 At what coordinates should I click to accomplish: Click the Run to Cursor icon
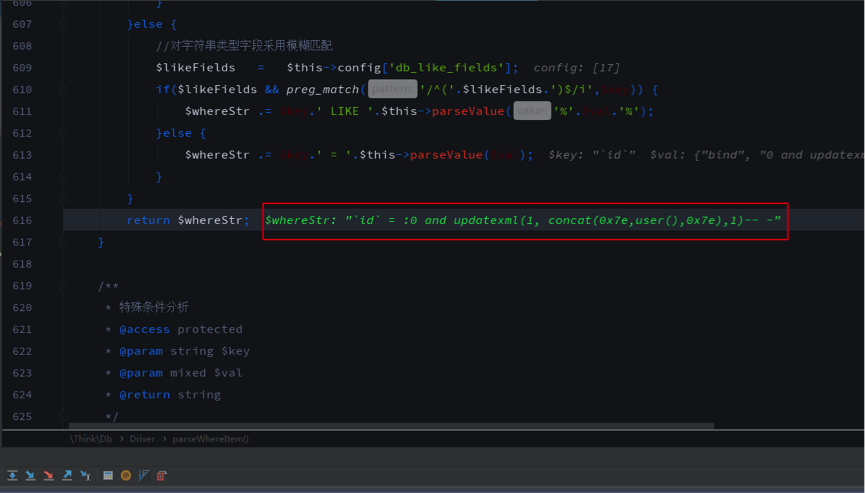pyautogui.click(x=85, y=476)
